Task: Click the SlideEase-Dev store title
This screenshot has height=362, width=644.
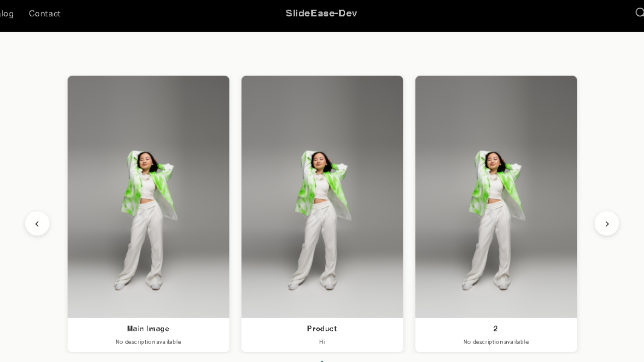Action: click(322, 13)
